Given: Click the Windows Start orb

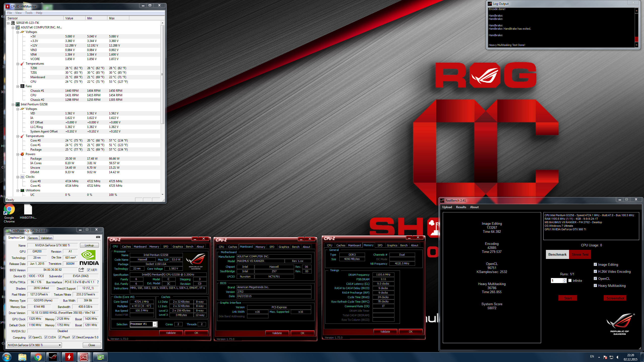Looking at the screenshot, I should click(x=7, y=357).
